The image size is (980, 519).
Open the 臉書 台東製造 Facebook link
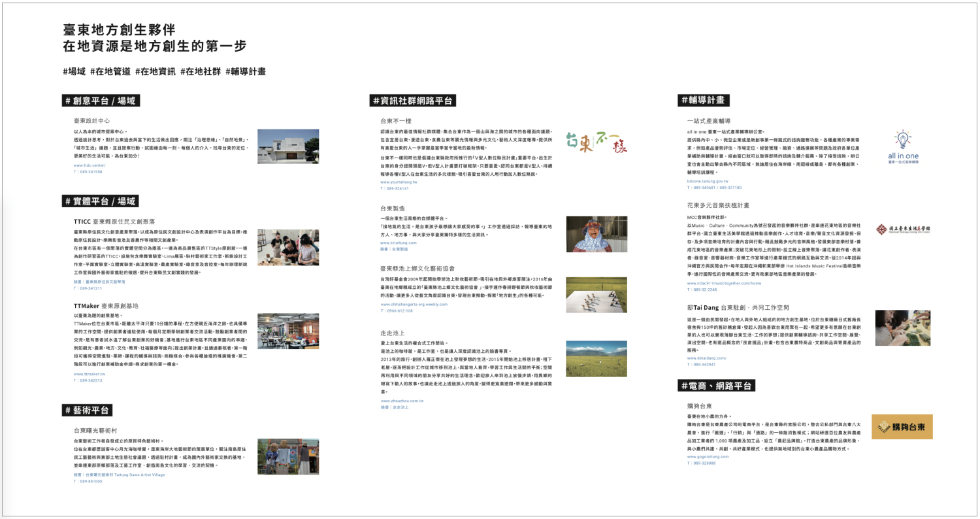(394, 249)
